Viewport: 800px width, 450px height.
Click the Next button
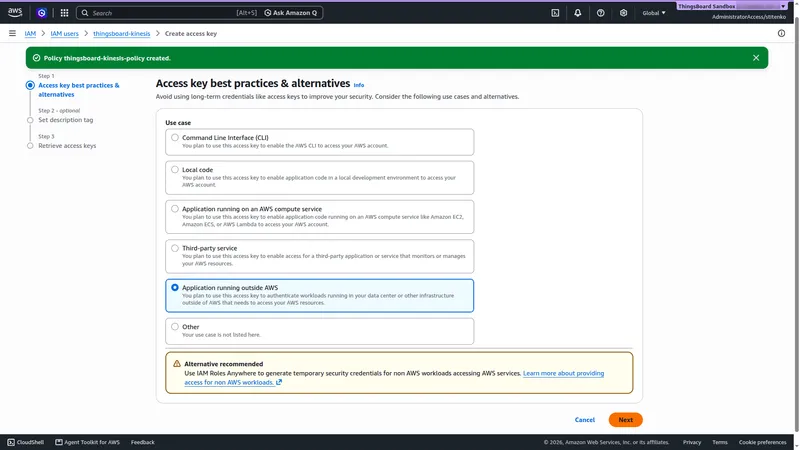[x=626, y=420]
